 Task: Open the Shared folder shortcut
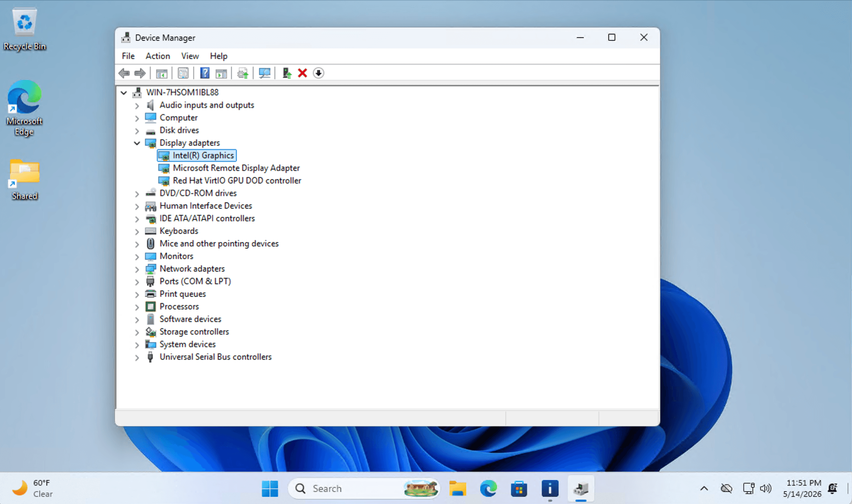(24, 180)
